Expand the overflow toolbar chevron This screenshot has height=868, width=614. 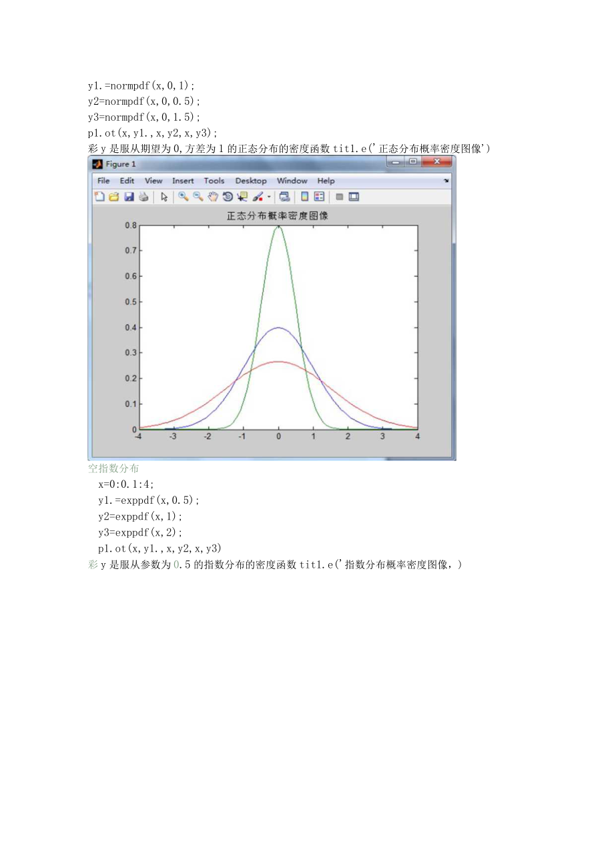446,181
